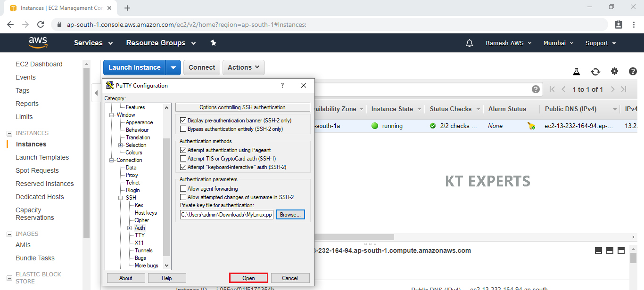Viewport: 644px width, 290px height.
Task: Go to previous page of instances
Action: pos(563,89)
